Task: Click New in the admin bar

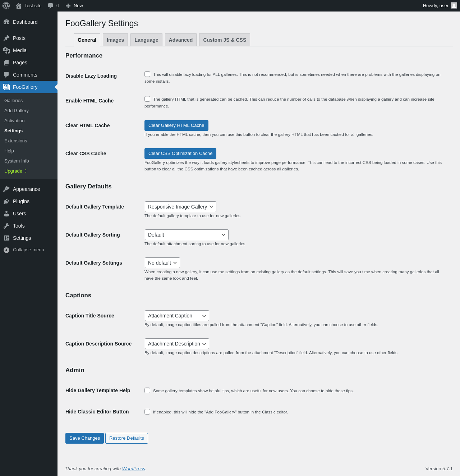Action: [x=78, y=6]
